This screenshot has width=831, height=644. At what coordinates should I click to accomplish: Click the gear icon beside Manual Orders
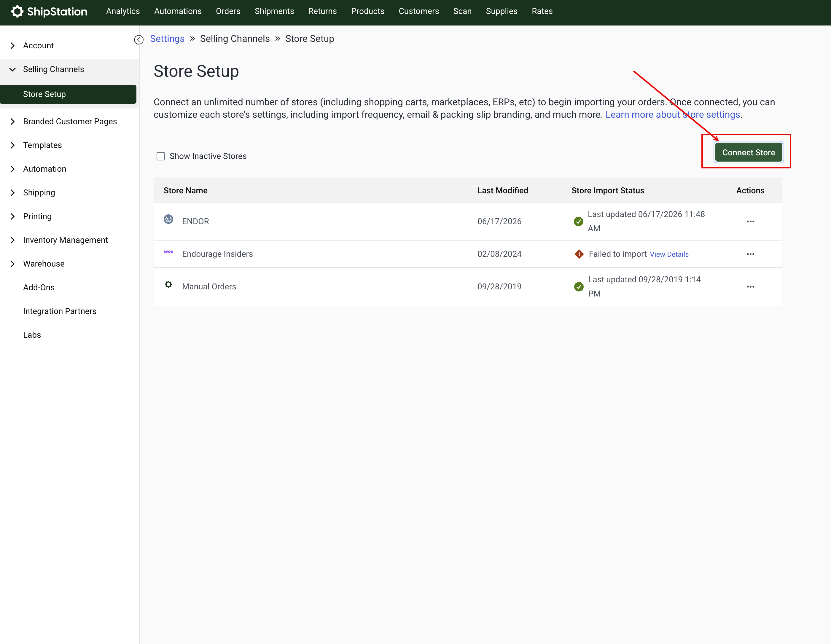click(x=168, y=285)
